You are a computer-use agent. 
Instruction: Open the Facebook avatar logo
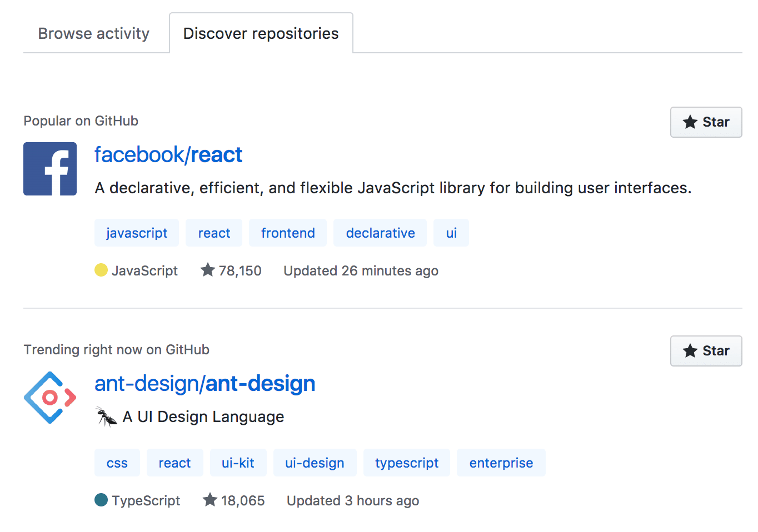pyautogui.click(x=50, y=169)
